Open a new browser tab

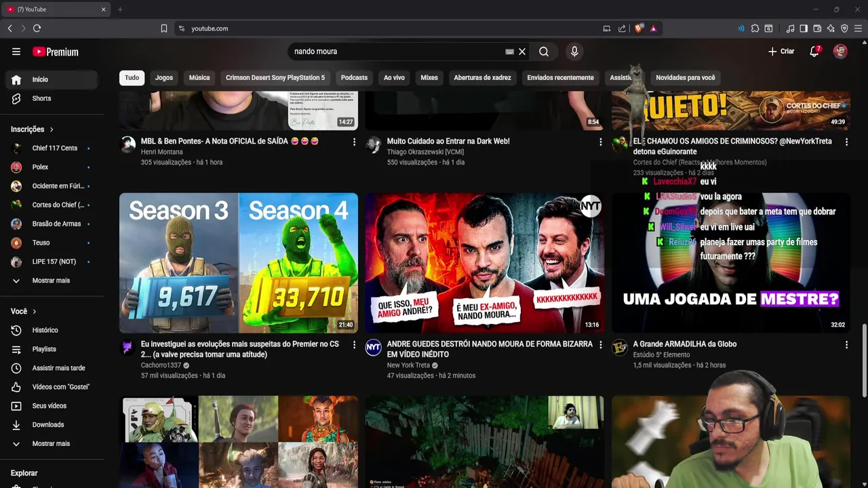[x=120, y=9]
